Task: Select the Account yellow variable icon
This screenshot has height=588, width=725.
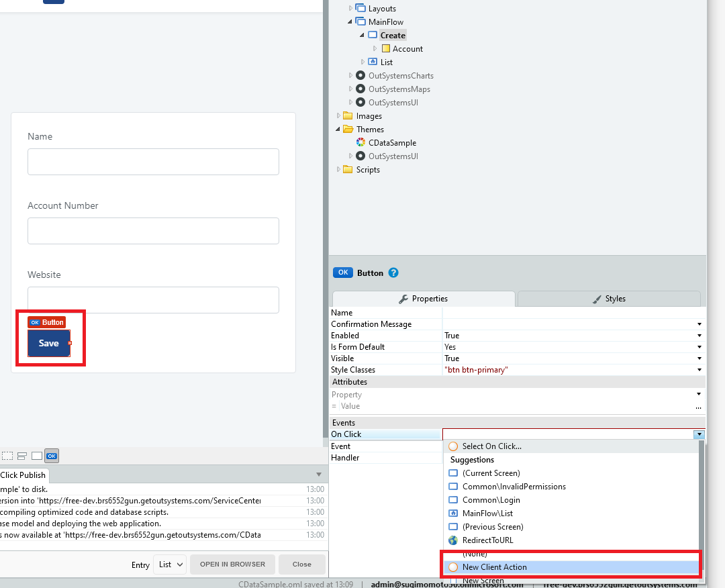Action: [385, 48]
